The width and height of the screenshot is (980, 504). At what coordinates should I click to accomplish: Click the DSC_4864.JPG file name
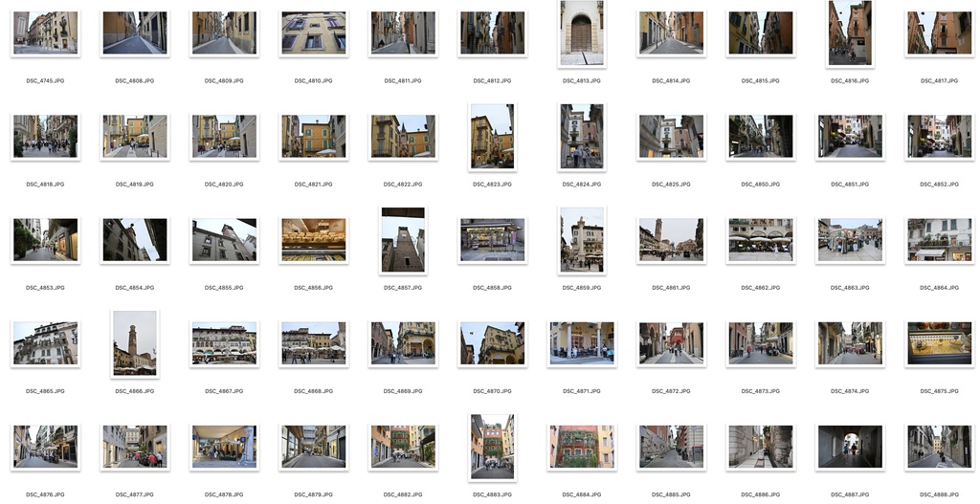click(939, 288)
